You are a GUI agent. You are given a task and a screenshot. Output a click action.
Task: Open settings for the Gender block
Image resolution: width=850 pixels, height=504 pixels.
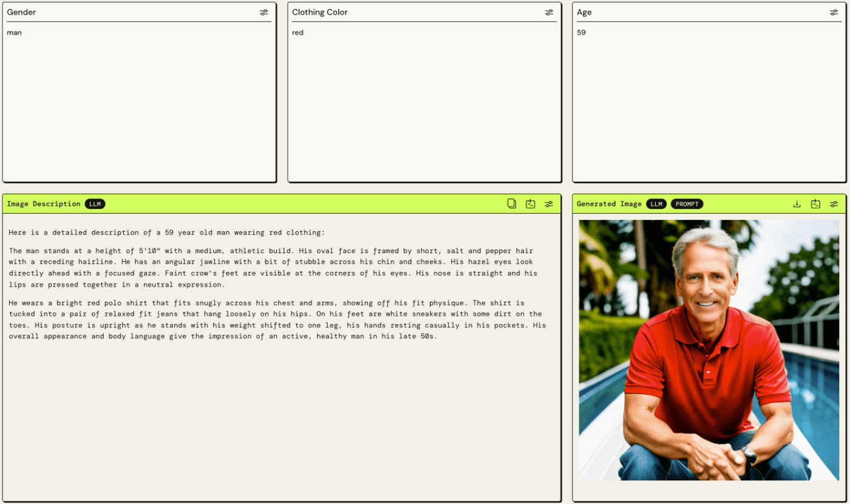pyautogui.click(x=264, y=12)
